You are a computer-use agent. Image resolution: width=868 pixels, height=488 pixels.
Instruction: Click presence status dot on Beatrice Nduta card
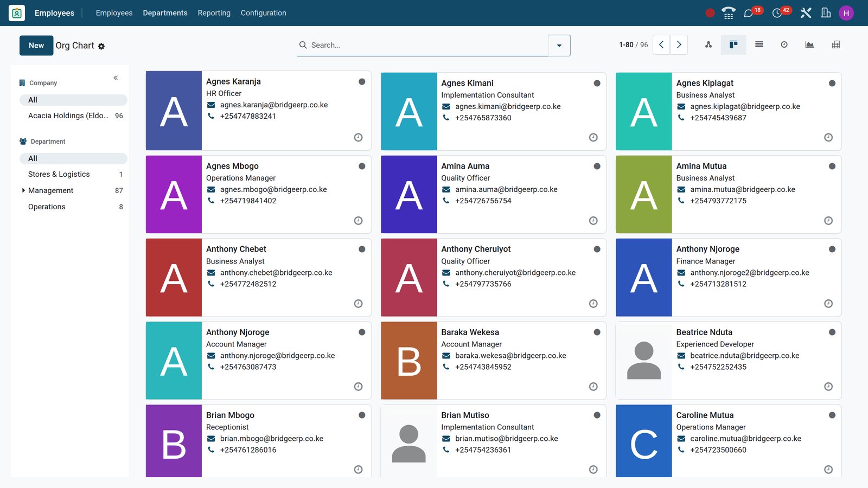832,332
